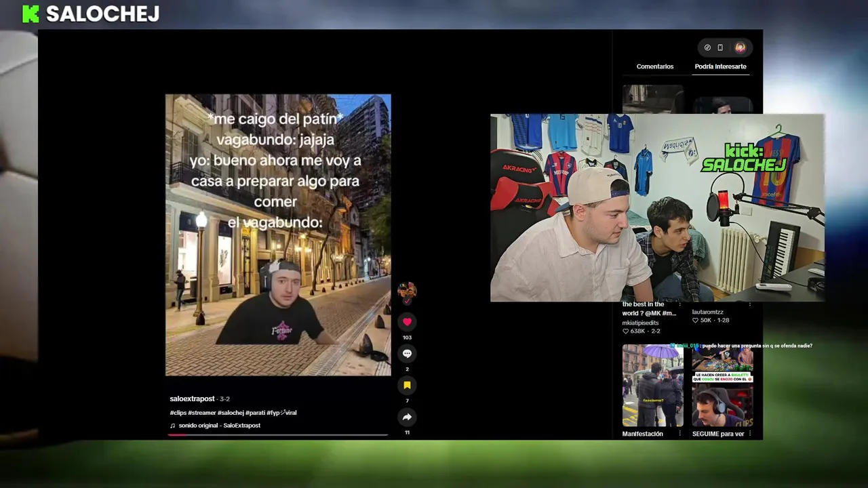Image resolution: width=868 pixels, height=488 pixels.
Task: Open the more options for SEGUIME para ver video
Action: pos(749,434)
